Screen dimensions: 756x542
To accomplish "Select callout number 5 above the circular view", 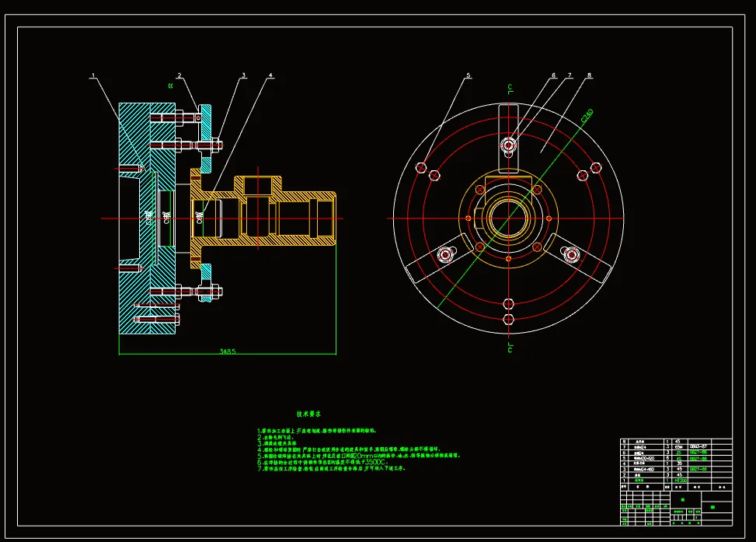I will coord(469,75).
